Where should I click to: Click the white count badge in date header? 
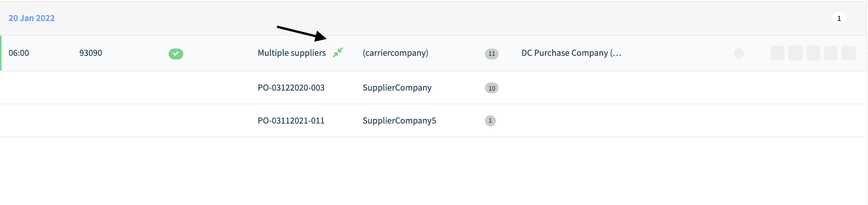[x=839, y=18]
